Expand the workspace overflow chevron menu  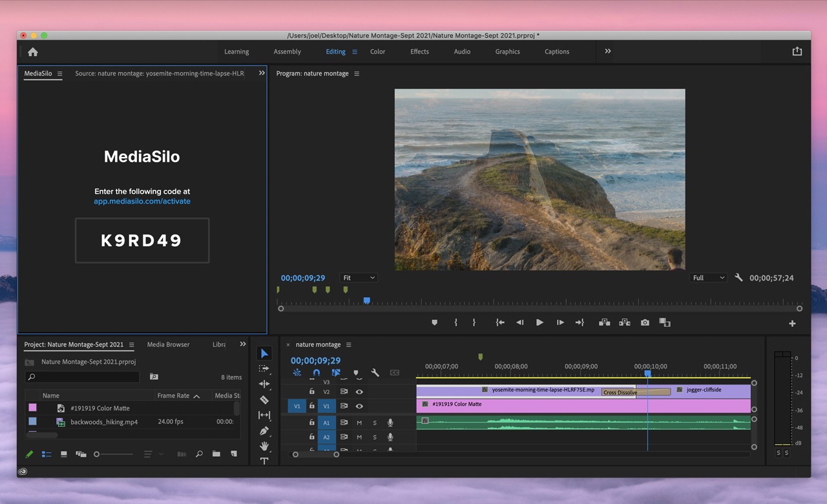[x=607, y=52]
